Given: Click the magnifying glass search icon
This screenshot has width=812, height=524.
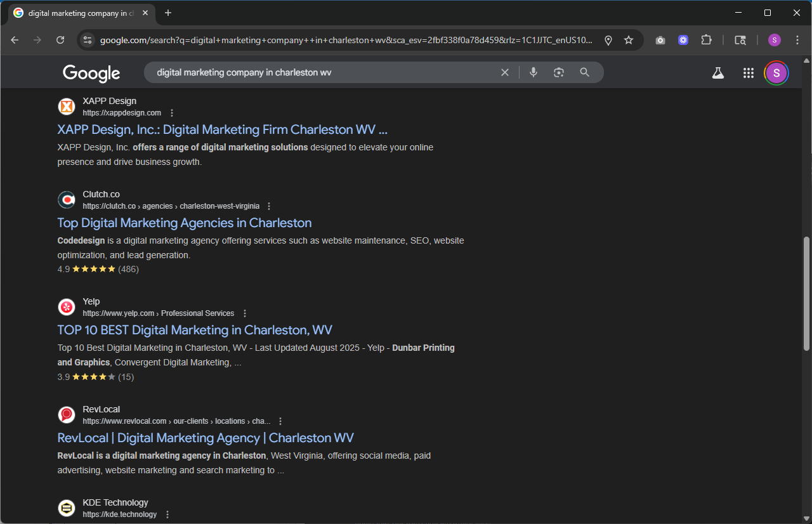Looking at the screenshot, I should pyautogui.click(x=585, y=72).
